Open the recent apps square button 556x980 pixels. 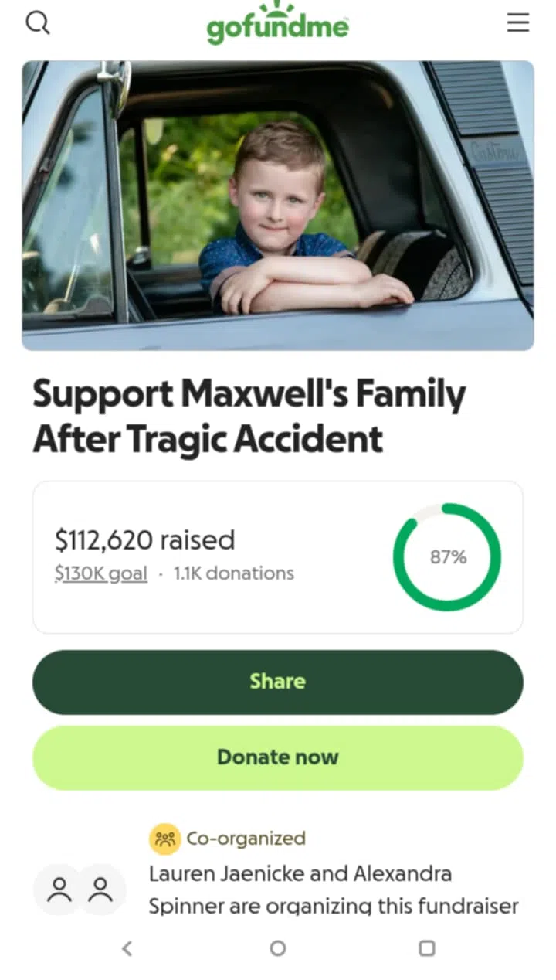click(426, 948)
